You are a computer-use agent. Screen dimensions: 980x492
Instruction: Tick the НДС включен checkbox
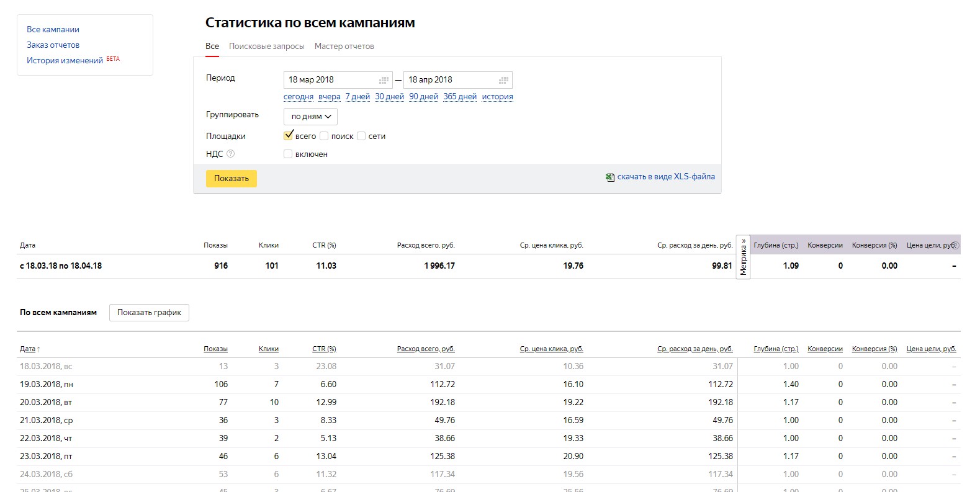point(288,154)
